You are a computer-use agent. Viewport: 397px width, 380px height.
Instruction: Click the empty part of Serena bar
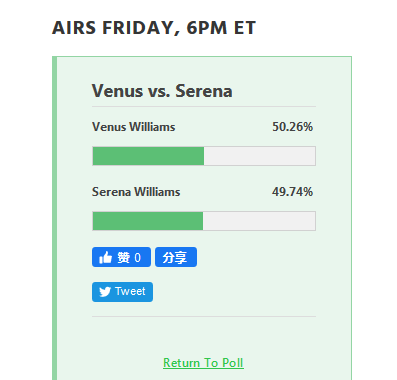pyautogui.click(x=259, y=221)
